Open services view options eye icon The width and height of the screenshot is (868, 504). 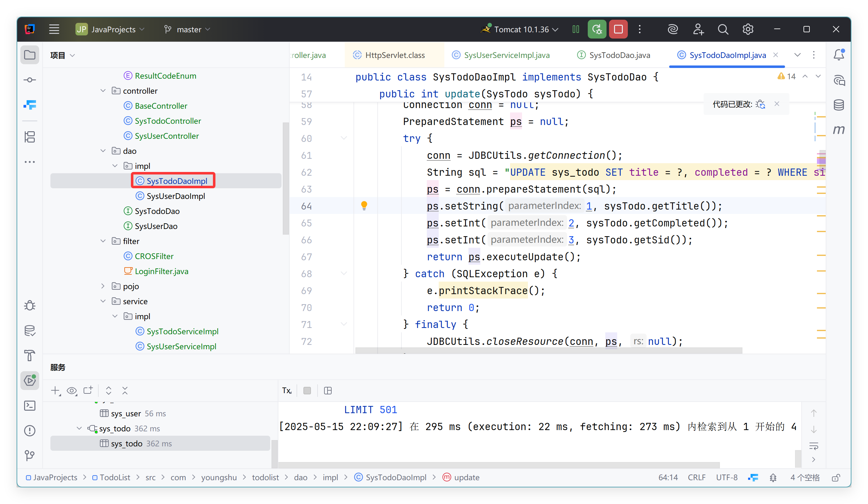(72, 391)
